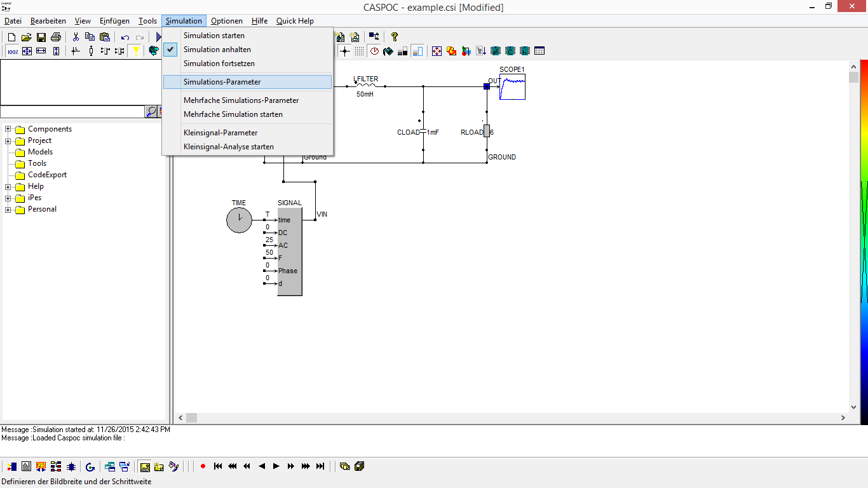
Task: Click the search input field
Action: [x=72, y=112]
